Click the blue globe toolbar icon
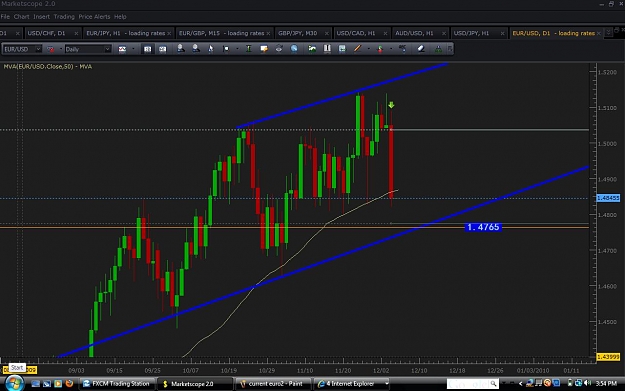Viewport: 625px width, 391px height. (294, 49)
